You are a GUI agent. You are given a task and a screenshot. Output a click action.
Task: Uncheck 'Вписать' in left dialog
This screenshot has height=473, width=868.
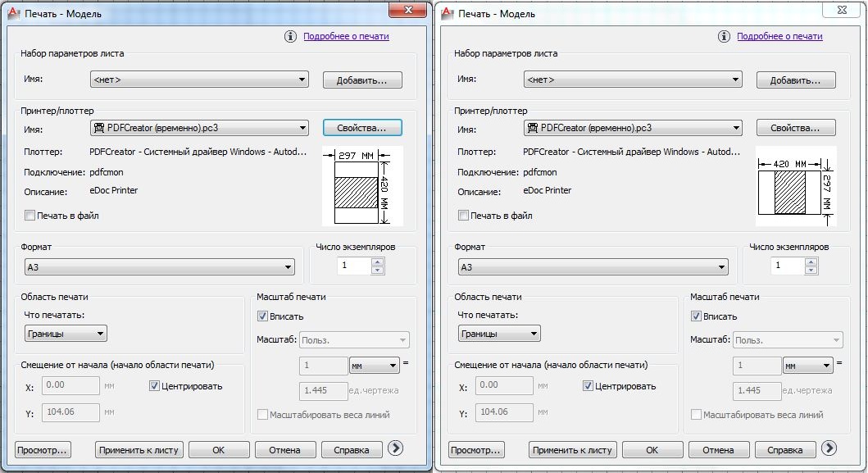click(x=263, y=316)
